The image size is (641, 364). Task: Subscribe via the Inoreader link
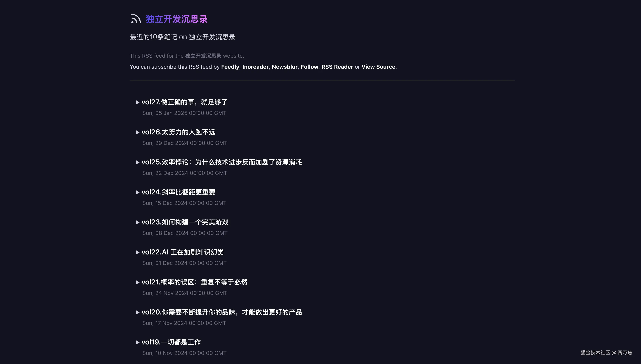click(255, 67)
